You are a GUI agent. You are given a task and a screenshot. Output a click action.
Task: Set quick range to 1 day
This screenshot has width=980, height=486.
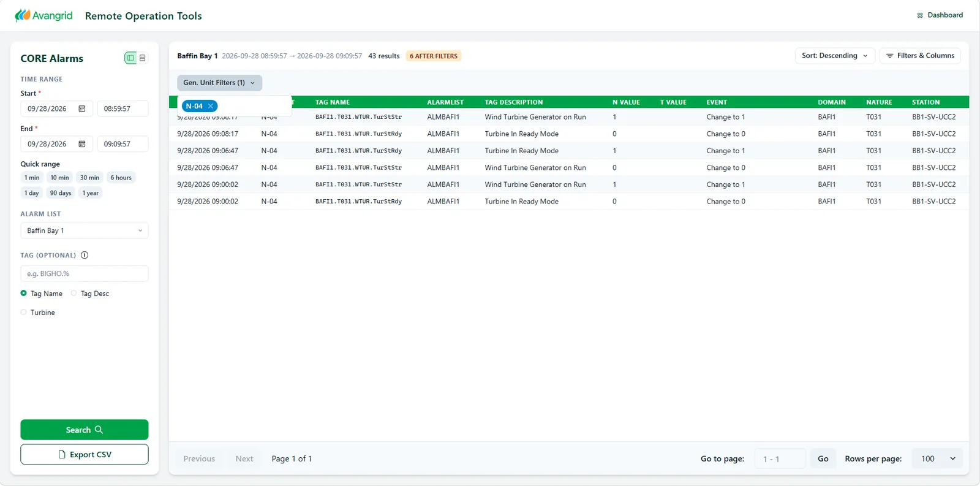tap(31, 193)
